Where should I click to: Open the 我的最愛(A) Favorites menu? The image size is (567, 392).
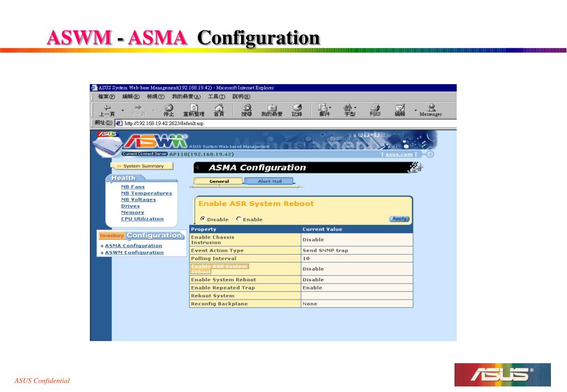[186, 96]
